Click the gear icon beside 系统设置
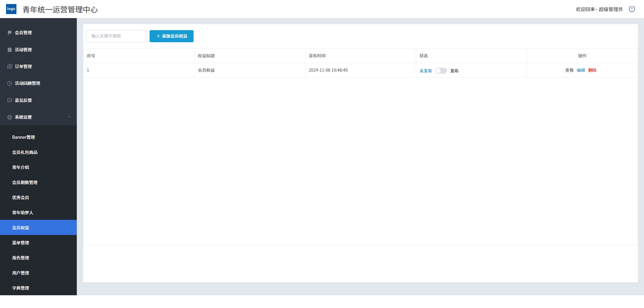This screenshot has height=308, width=644. (10, 117)
